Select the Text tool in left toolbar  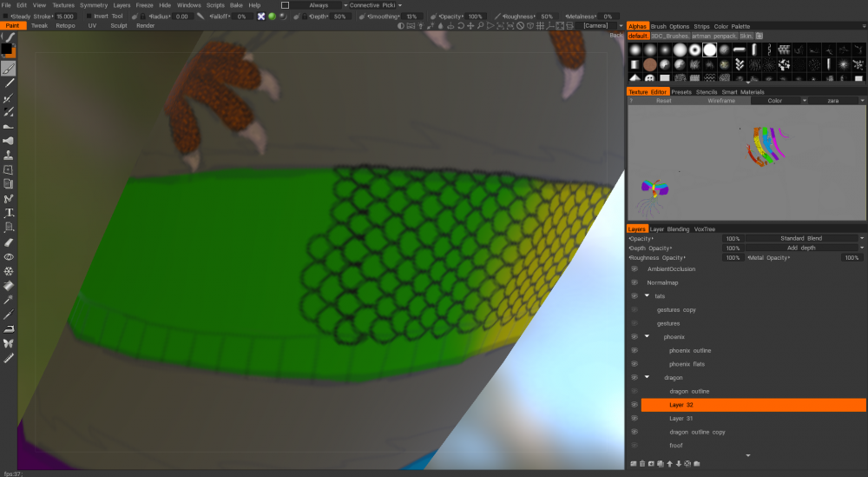[x=9, y=213]
